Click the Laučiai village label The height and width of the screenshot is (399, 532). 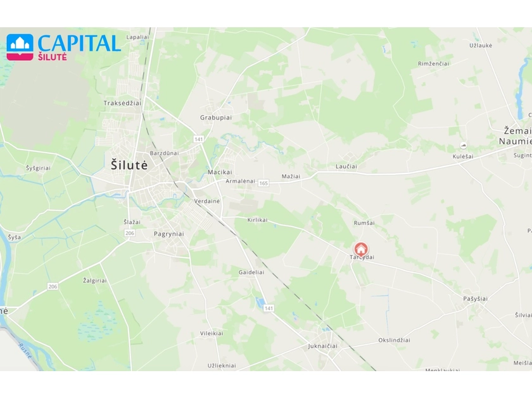tap(346, 166)
